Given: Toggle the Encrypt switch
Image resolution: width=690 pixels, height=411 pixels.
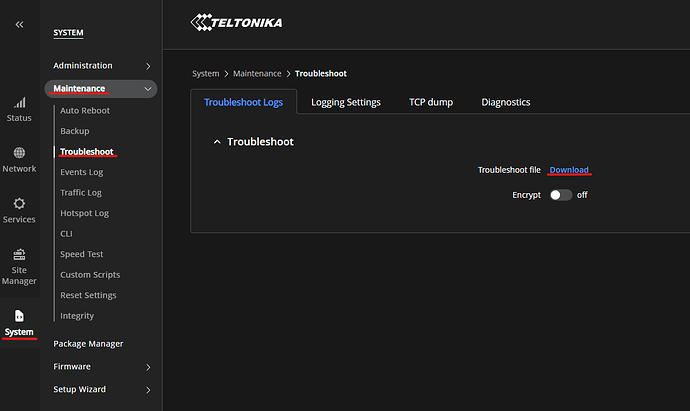Looking at the screenshot, I should click(561, 195).
